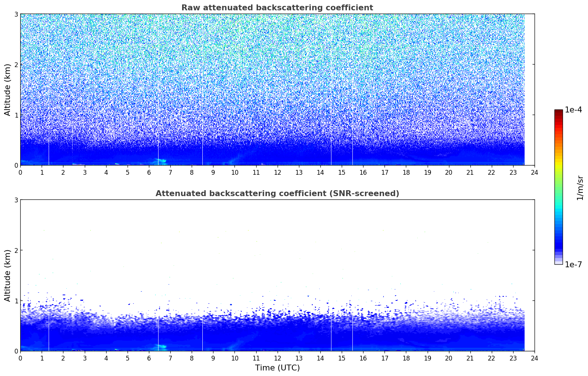The width and height of the screenshot is (588, 376).
Task: Click time tick '16' under bottom plot
Action: [x=363, y=358]
